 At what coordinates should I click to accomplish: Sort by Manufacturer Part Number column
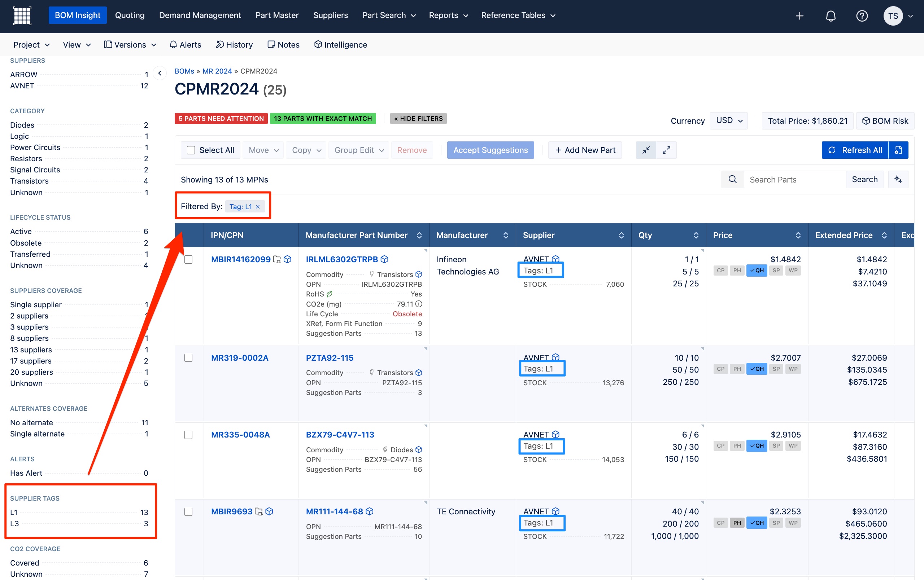tap(419, 236)
